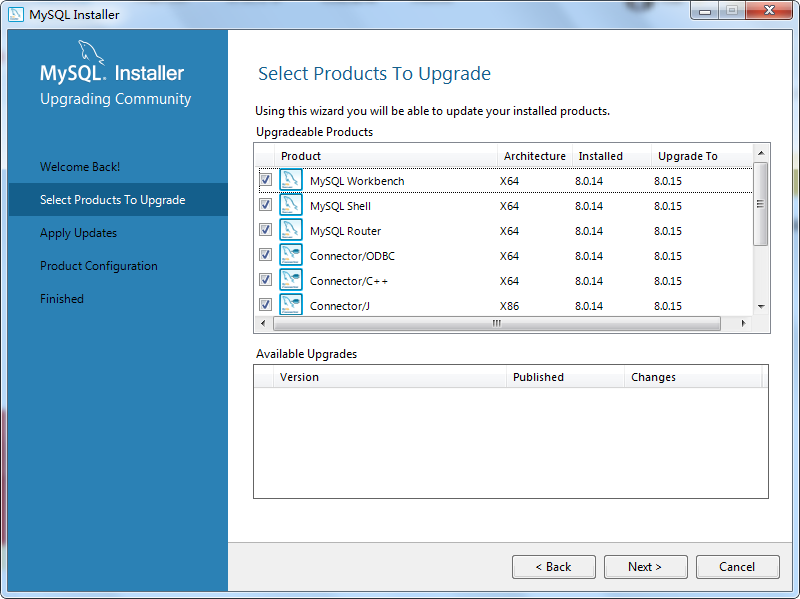
Task: Click the MySQL Shell product icon
Action: coord(291,205)
